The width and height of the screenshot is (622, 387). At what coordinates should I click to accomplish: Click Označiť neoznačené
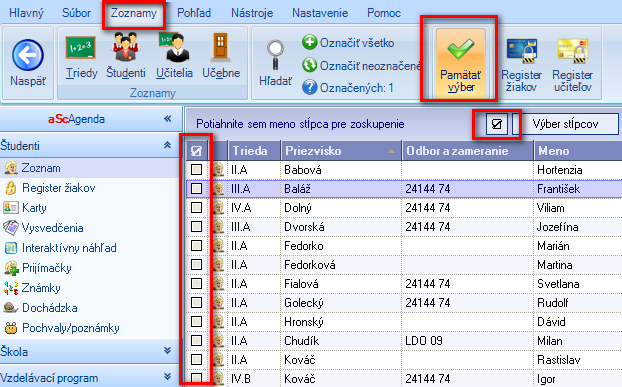[x=361, y=65]
